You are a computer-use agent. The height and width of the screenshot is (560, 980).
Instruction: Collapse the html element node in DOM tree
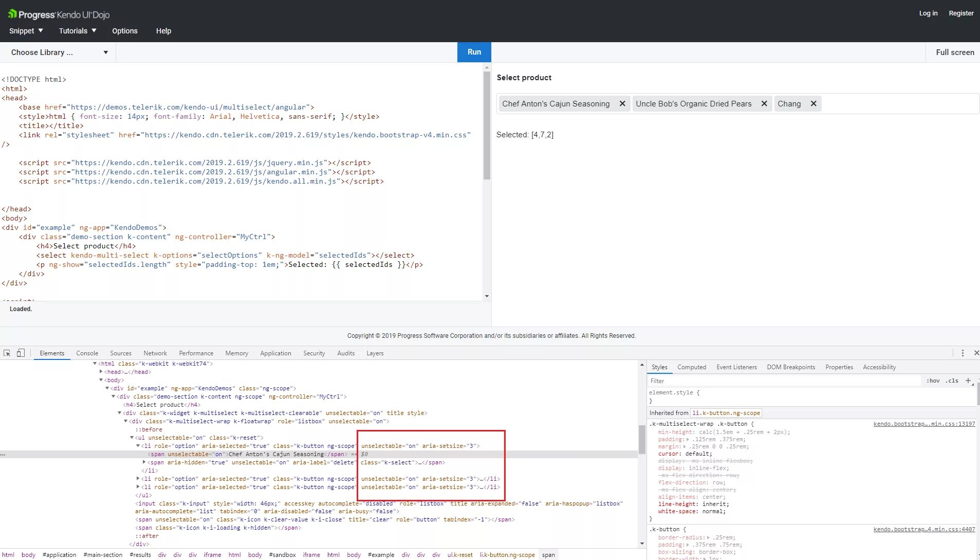95,364
